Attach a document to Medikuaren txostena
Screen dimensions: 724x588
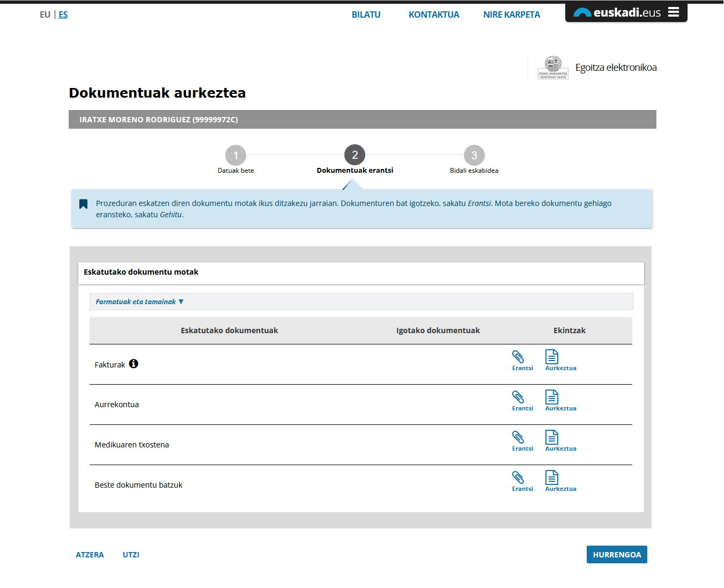(518, 438)
